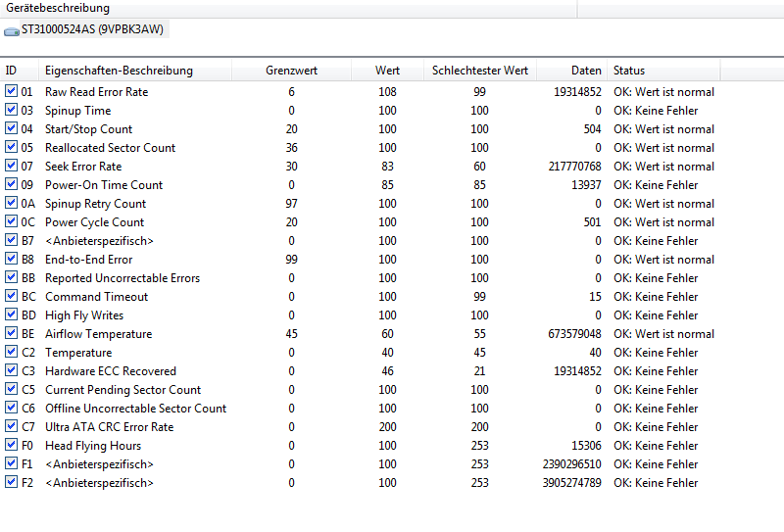The width and height of the screenshot is (784, 532).
Task: Toggle the BD High Fly Writes checkbox
Action: coord(11,314)
